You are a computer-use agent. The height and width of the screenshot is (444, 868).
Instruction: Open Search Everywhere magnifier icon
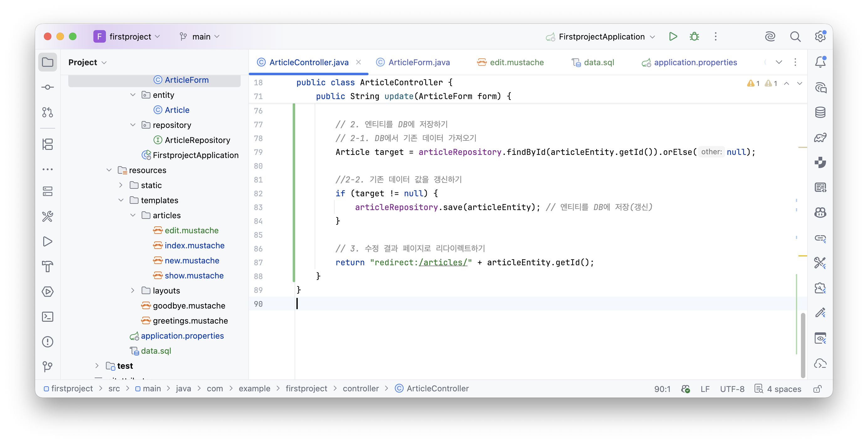pyautogui.click(x=795, y=36)
